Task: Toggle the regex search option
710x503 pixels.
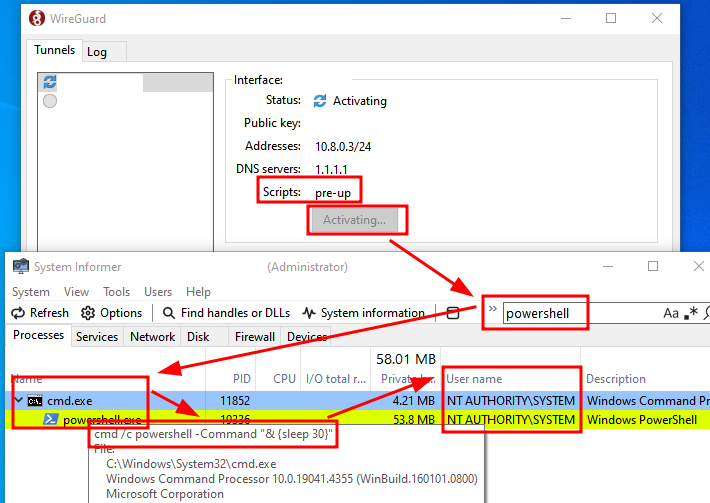Action: click(692, 313)
